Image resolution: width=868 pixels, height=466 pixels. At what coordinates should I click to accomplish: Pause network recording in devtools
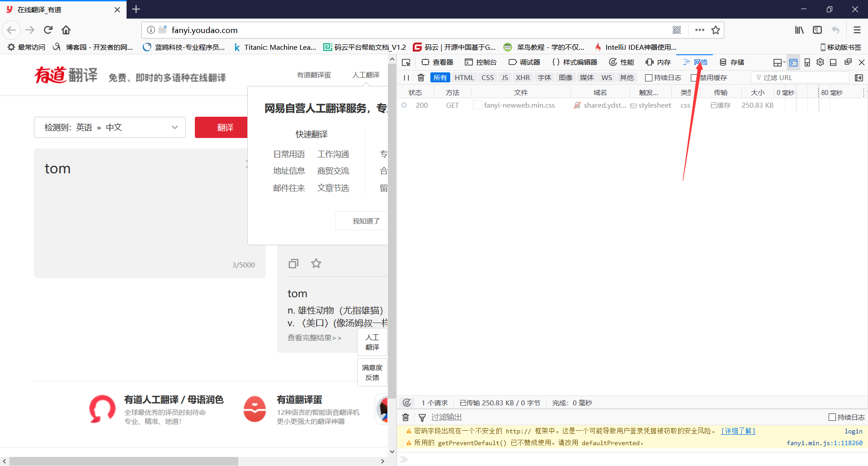point(406,78)
